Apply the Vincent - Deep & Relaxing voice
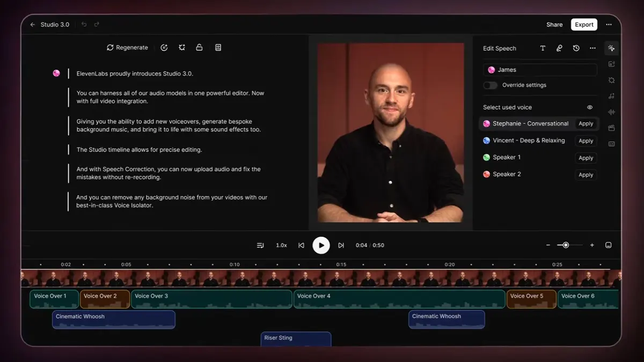 pyautogui.click(x=586, y=141)
